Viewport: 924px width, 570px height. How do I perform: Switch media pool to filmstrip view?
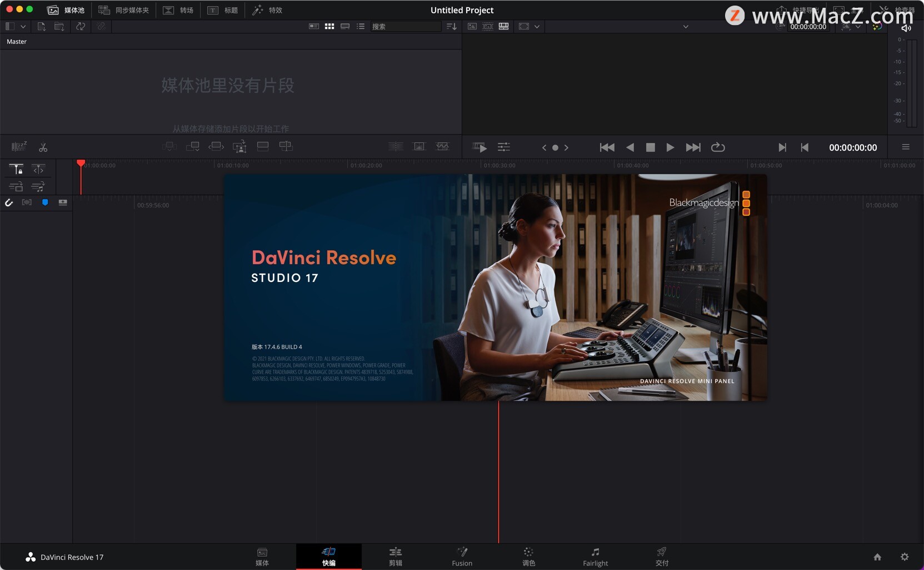[345, 26]
